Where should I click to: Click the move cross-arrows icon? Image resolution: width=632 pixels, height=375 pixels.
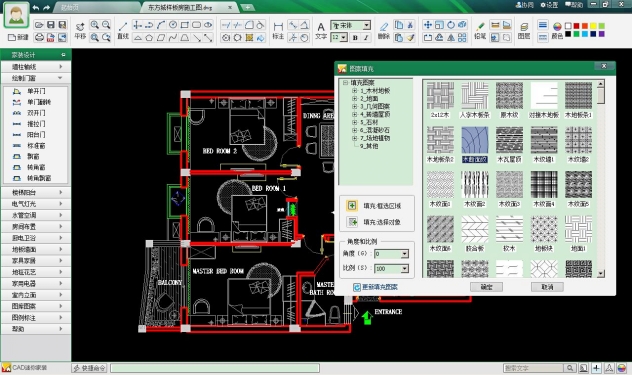[428, 25]
